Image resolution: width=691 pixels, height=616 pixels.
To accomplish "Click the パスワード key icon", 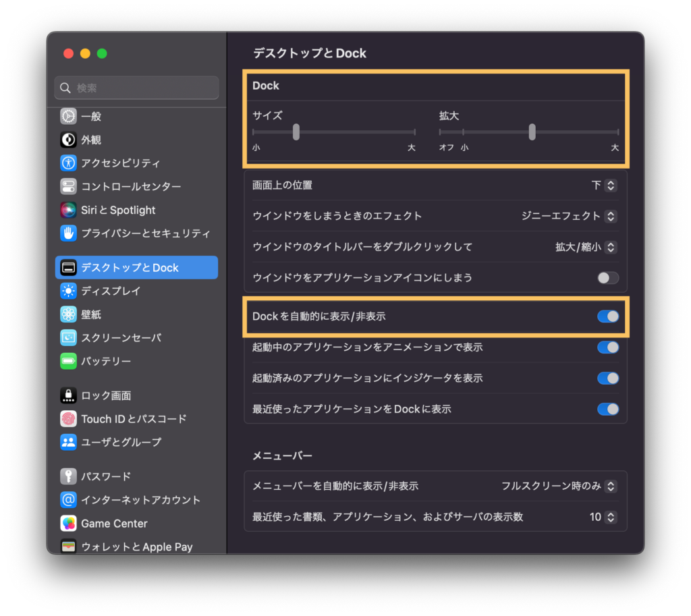I will click(68, 476).
